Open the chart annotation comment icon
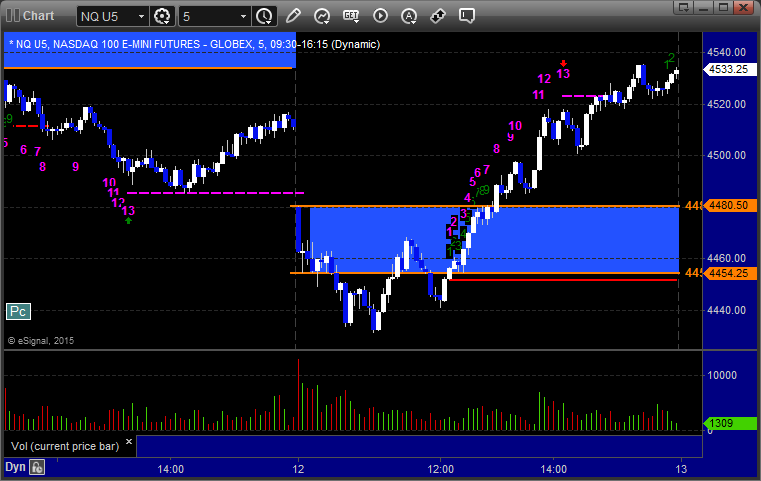Image resolution: width=761 pixels, height=481 pixels. point(466,16)
